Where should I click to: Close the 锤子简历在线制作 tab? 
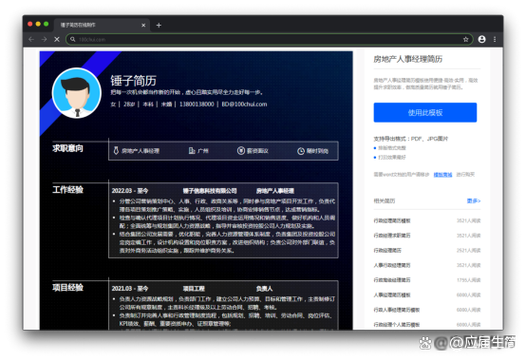tap(143, 25)
